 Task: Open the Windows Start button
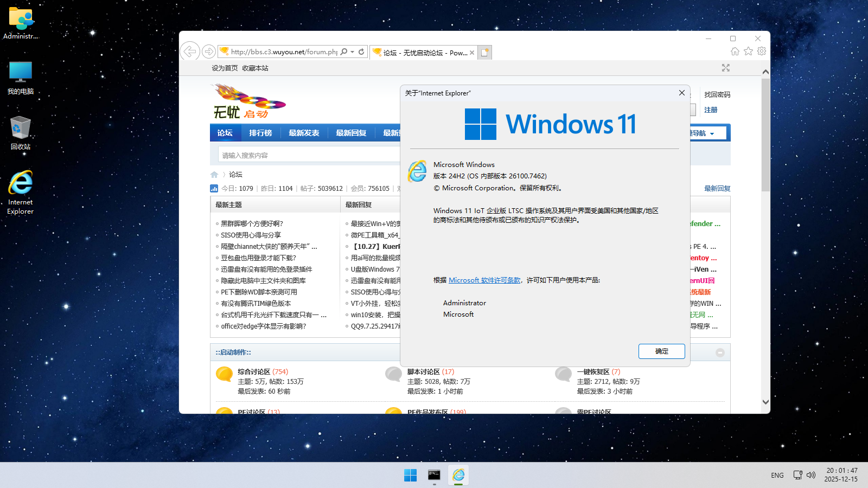pos(411,475)
